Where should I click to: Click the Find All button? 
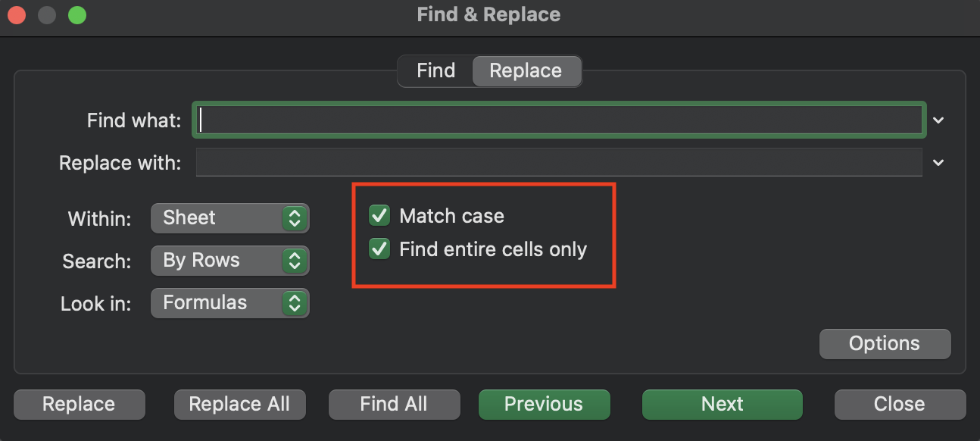pos(394,404)
